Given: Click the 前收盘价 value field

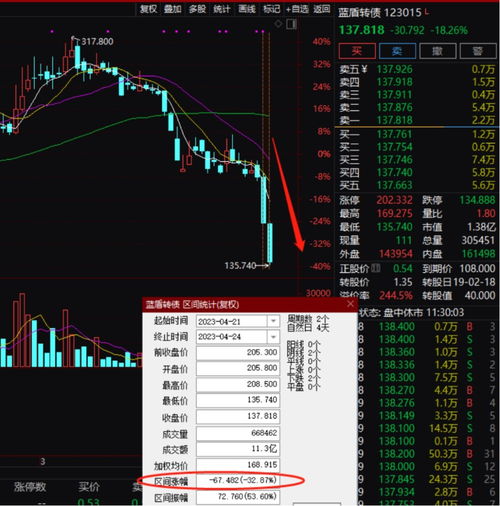Looking at the screenshot, I should pos(238,353).
